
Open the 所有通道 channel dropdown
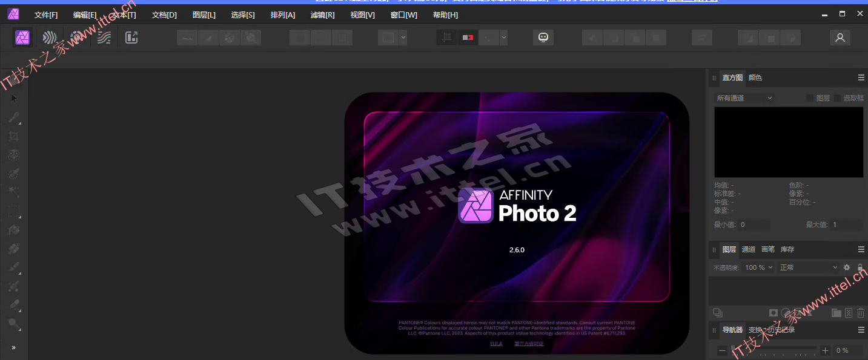744,98
